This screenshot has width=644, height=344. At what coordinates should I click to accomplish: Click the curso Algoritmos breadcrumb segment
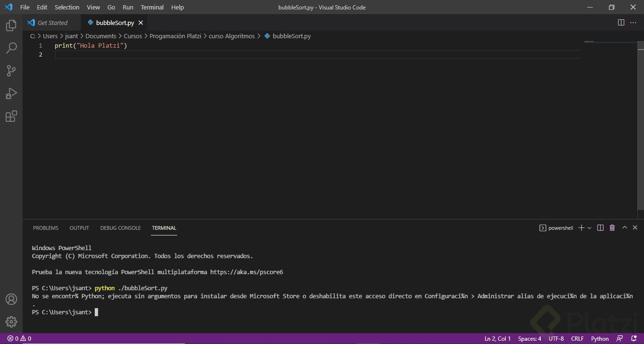point(232,36)
